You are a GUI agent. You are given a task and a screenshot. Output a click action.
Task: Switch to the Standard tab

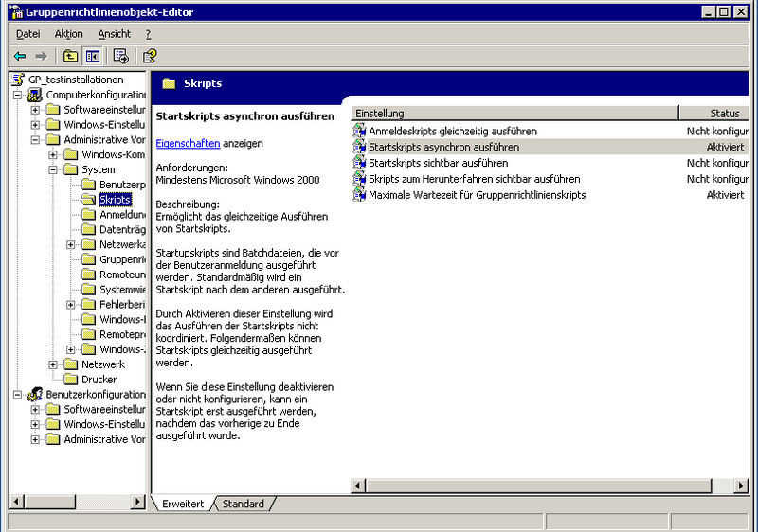pos(243,505)
